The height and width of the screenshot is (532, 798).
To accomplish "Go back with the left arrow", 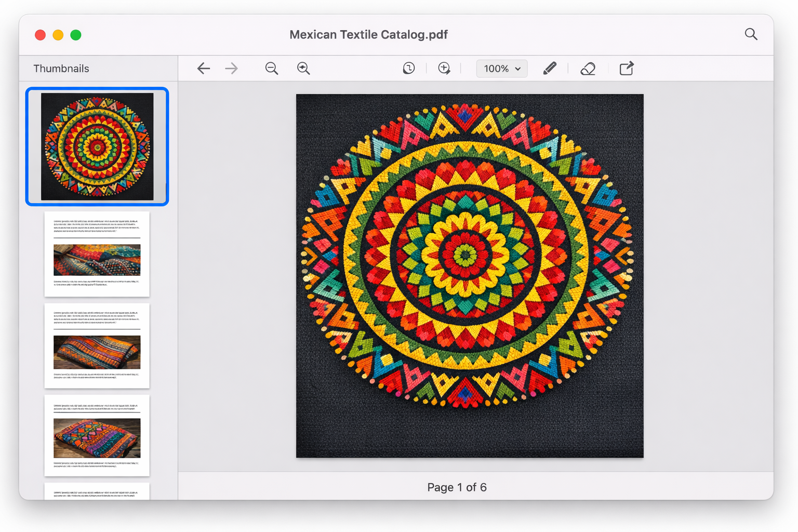I will (204, 69).
